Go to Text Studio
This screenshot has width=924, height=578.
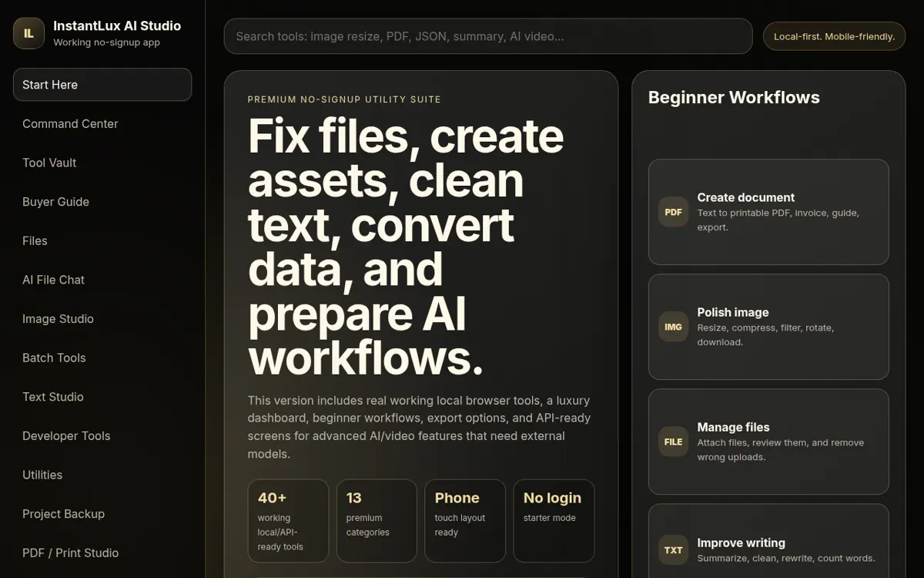tap(102, 397)
